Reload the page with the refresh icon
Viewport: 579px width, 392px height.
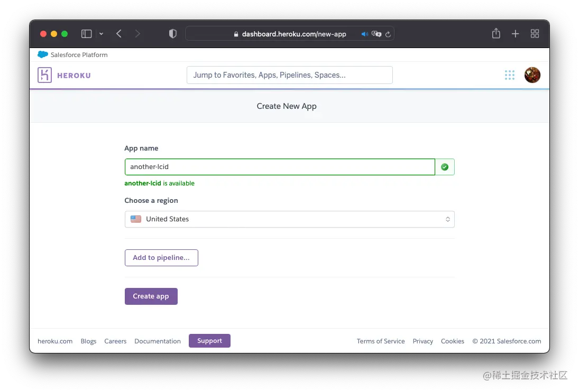pyautogui.click(x=388, y=34)
